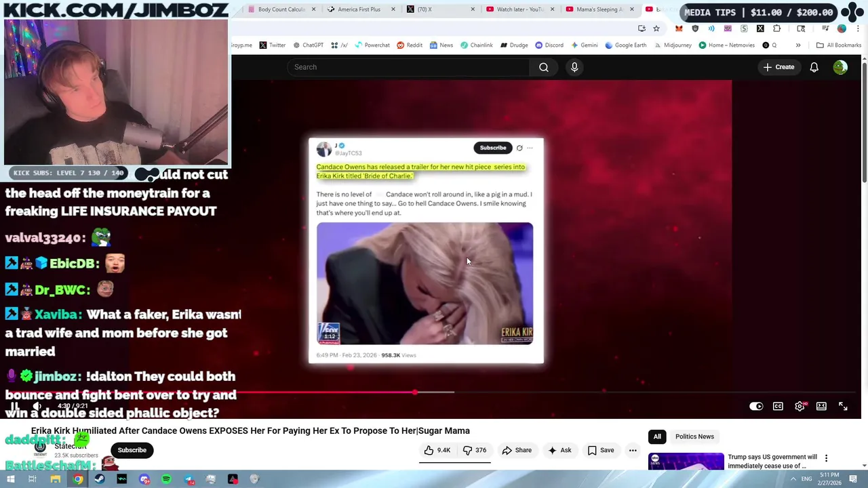
Task: Start voice search with microphone icon
Action: (574, 67)
